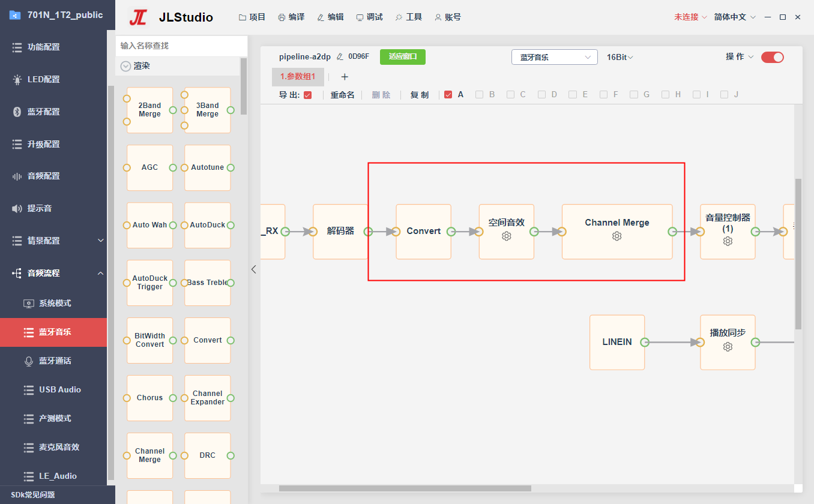Add a new parameter group with plus icon
814x504 pixels.
(345, 77)
